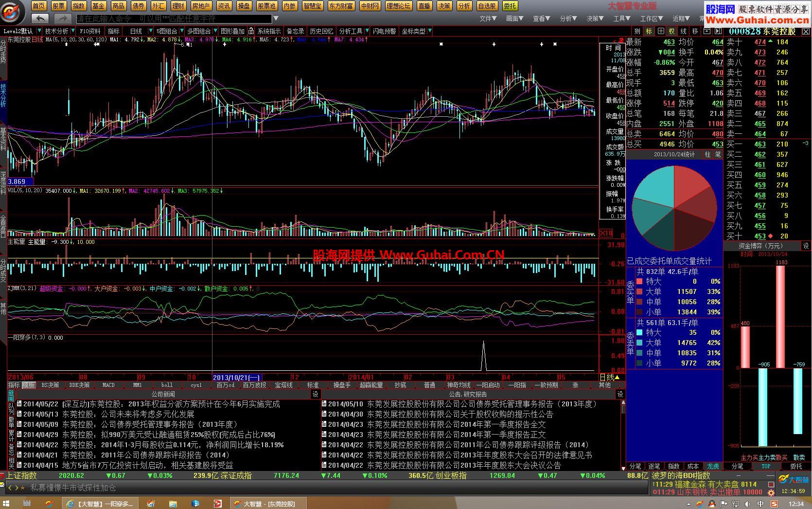Switch statistics to 笔 view

coord(718,154)
